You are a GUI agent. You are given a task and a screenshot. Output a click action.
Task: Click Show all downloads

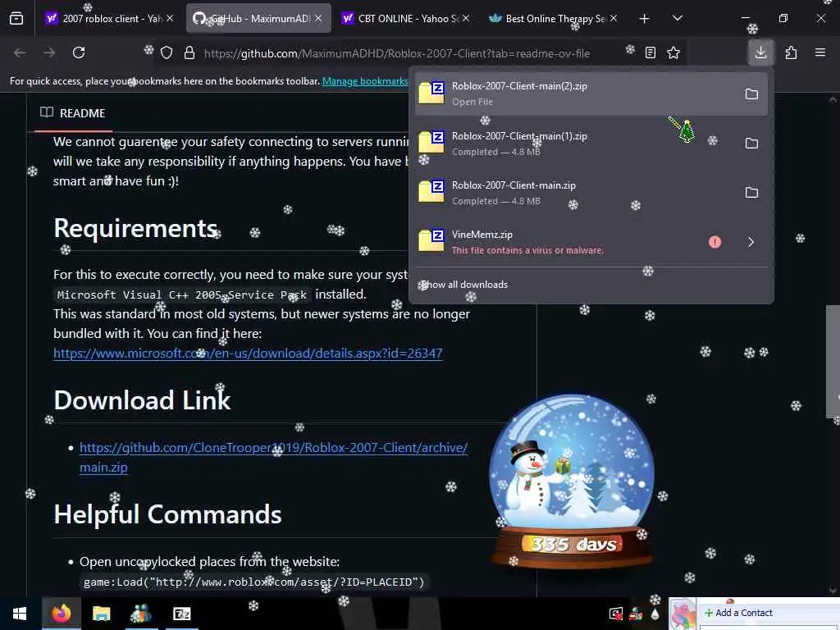pos(464,285)
